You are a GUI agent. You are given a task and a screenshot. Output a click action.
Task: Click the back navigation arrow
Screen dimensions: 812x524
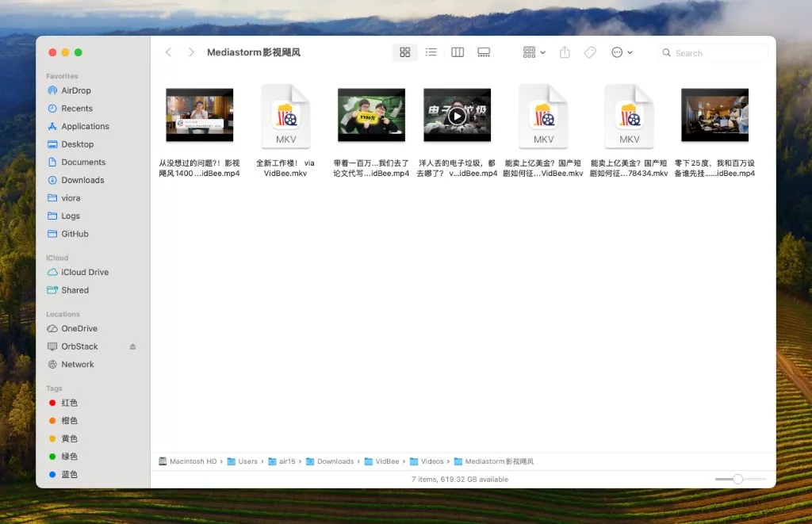tap(168, 52)
